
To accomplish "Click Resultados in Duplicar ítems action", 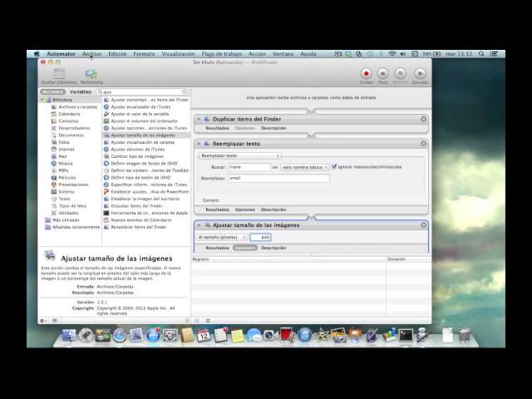I will tap(218, 128).
